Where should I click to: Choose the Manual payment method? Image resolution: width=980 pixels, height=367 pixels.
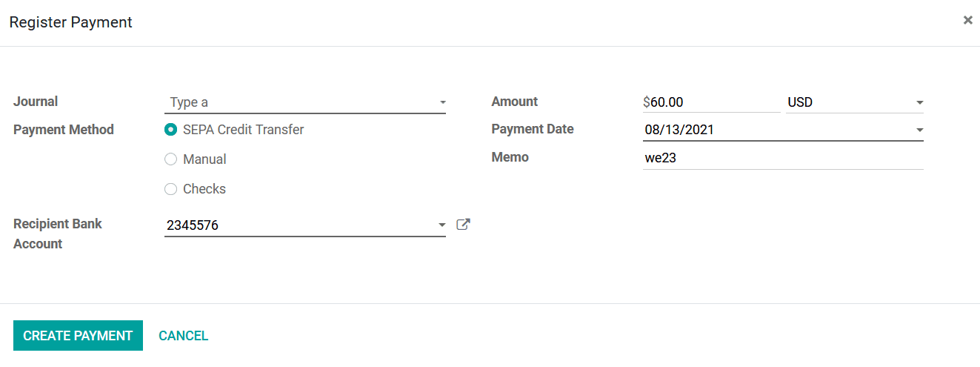point(171,159)
